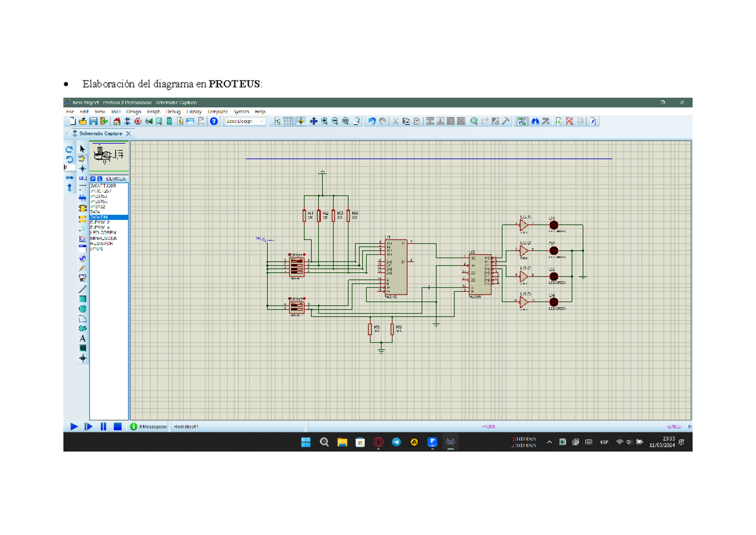756x535 pixels.
Task: Toggle the grid display button
Action: click(288, 122)
